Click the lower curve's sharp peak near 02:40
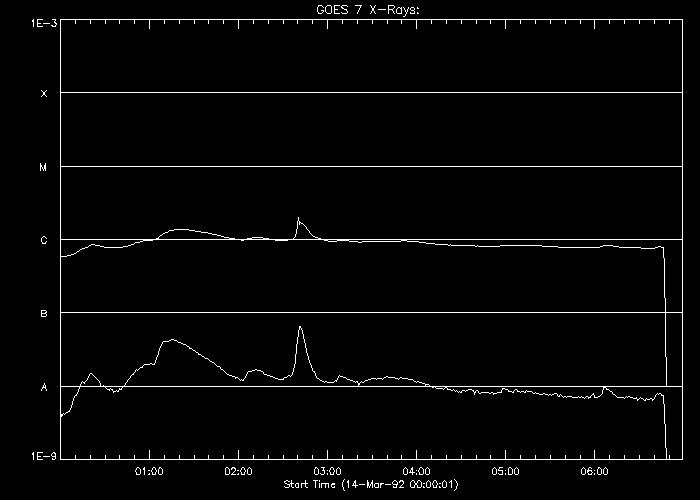Viewport: 700px width, 500px height. click(x=300, y=327)
